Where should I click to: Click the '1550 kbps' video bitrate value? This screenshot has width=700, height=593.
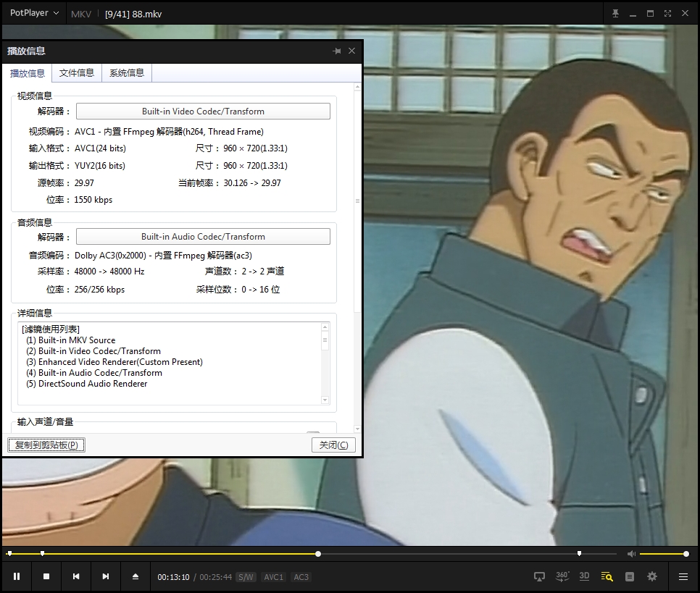coord(93,199)
